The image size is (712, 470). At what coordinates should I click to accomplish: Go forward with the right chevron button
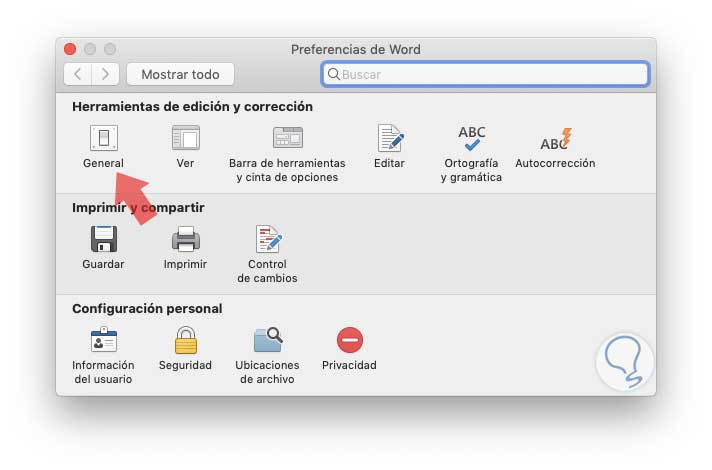105,74
